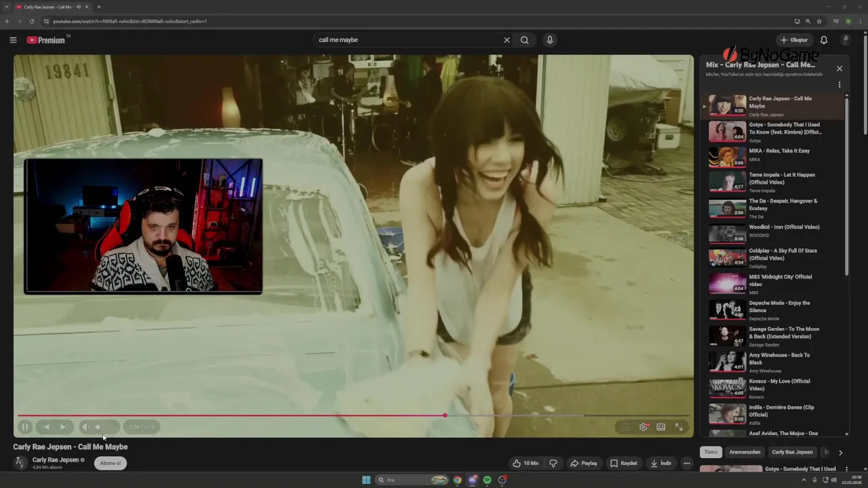Enter fullscreen mode

(x=679, y=427)
